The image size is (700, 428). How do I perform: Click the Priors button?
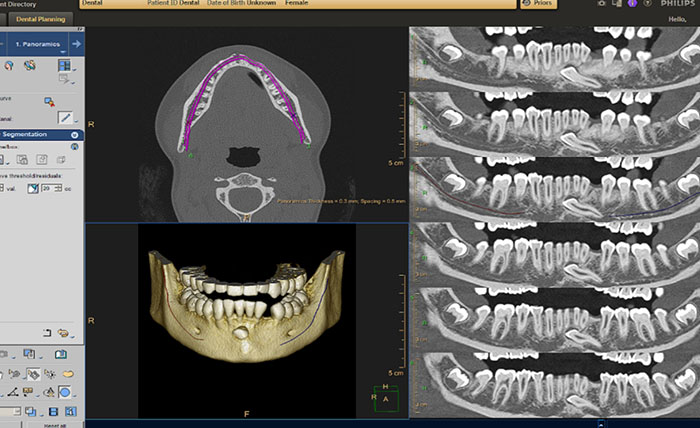[538, 3]
